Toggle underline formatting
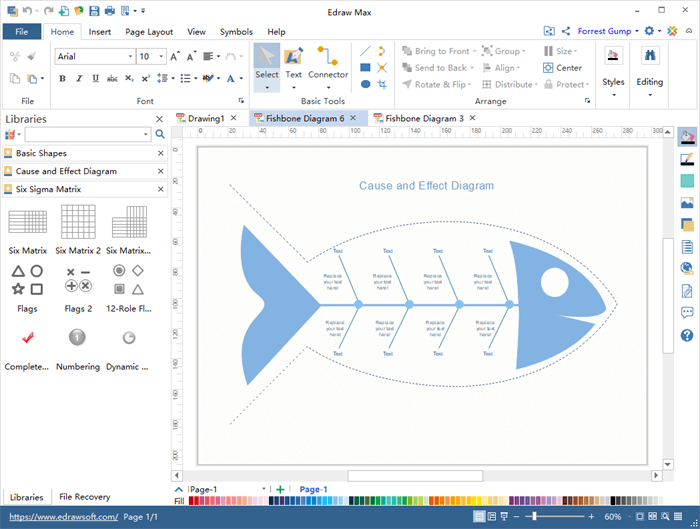This screenshot has height=529, width=700. pos(96,79)
